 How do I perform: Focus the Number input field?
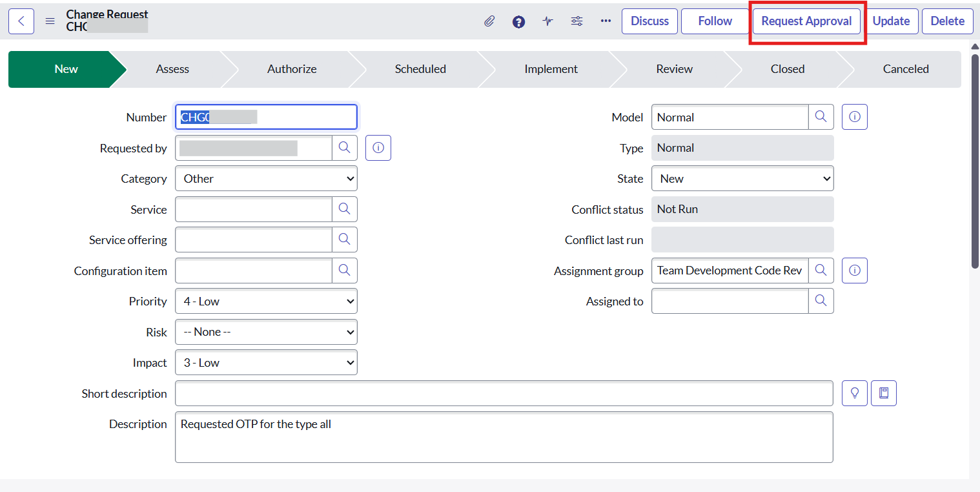(x=266, y=117)
